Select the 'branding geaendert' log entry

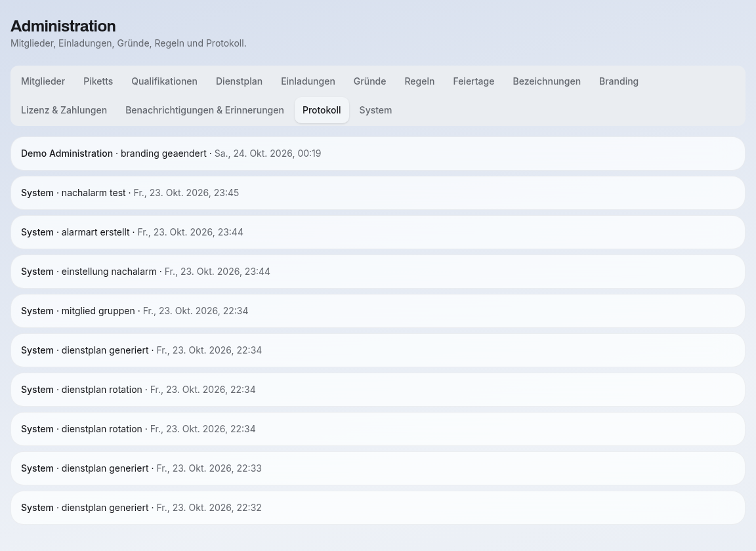(x=378, y=153)
